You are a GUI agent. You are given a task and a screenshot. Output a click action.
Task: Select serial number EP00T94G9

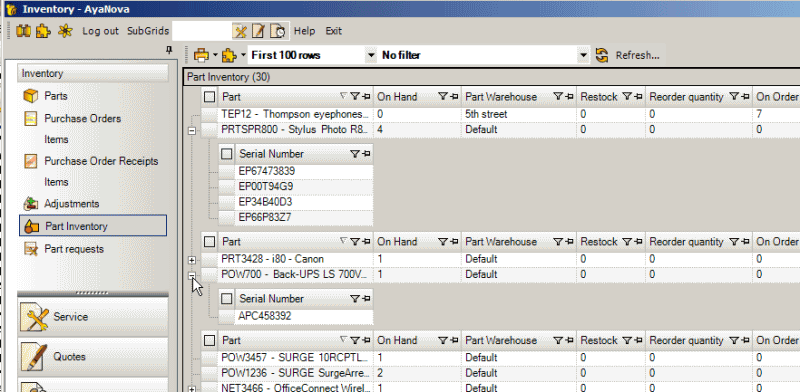[x=304, y=187]
